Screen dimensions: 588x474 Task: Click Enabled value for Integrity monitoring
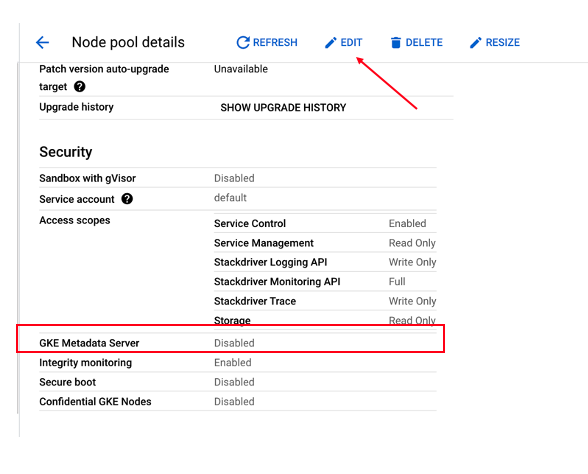232,363
